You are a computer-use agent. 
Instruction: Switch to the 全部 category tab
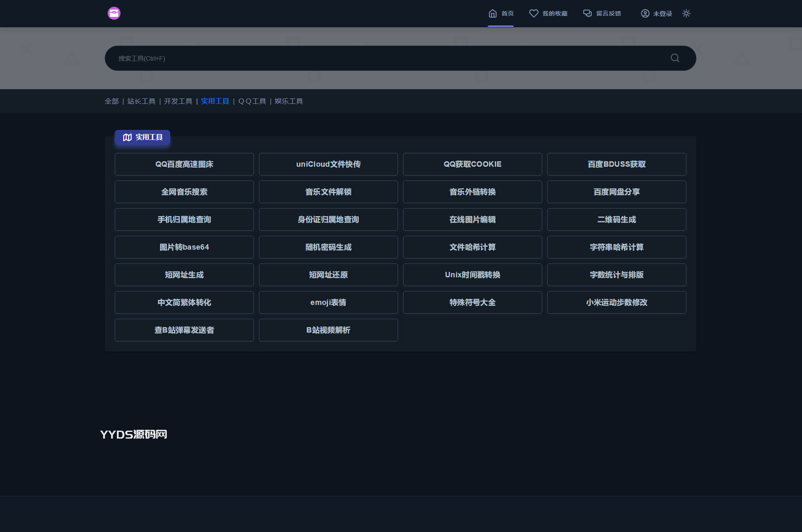[x=111, y=101]
